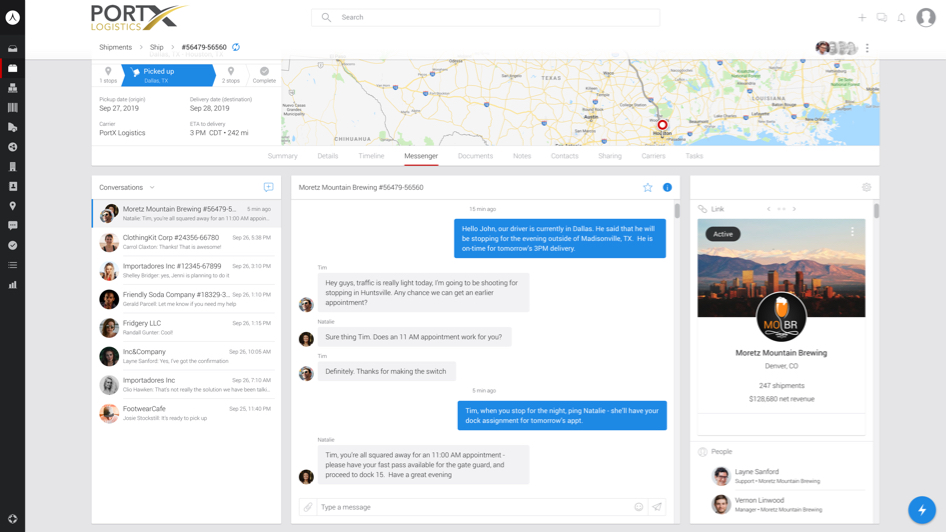Open the Friendly Soda Company conversation

click(186, 299)
